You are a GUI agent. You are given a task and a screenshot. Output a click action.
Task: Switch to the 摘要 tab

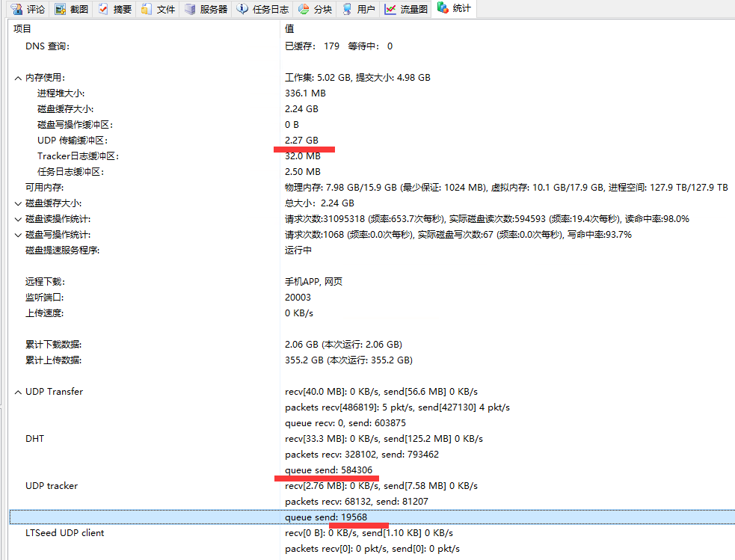pos(114,10)
